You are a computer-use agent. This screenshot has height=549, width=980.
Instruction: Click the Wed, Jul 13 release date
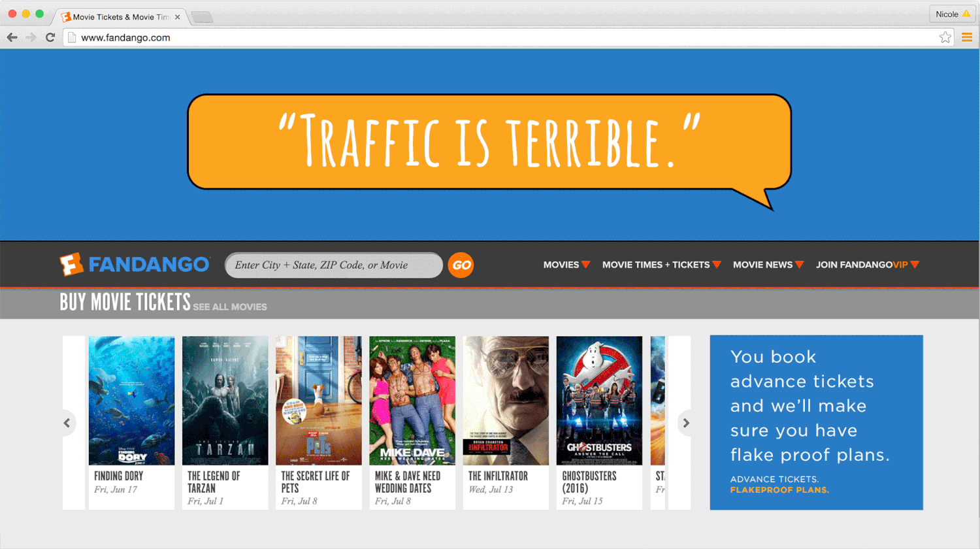click(x=491, y=490)
